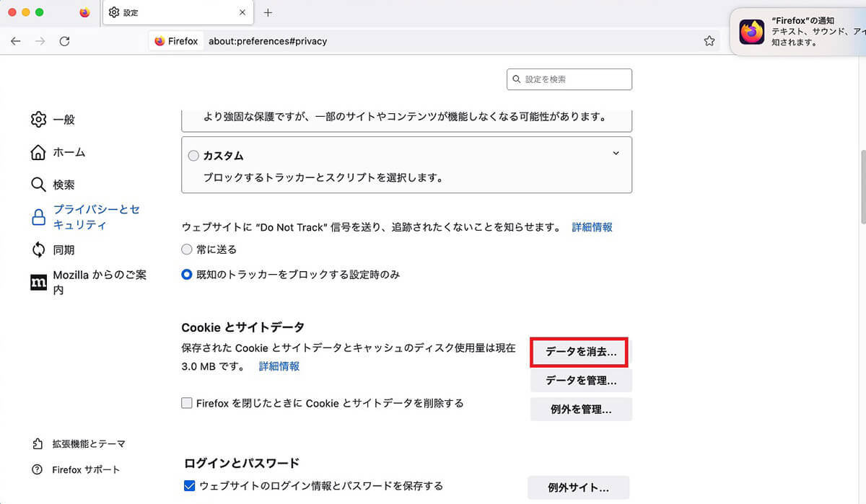
Task: Click the データを管理... button
Action: [x=581, y=381]
